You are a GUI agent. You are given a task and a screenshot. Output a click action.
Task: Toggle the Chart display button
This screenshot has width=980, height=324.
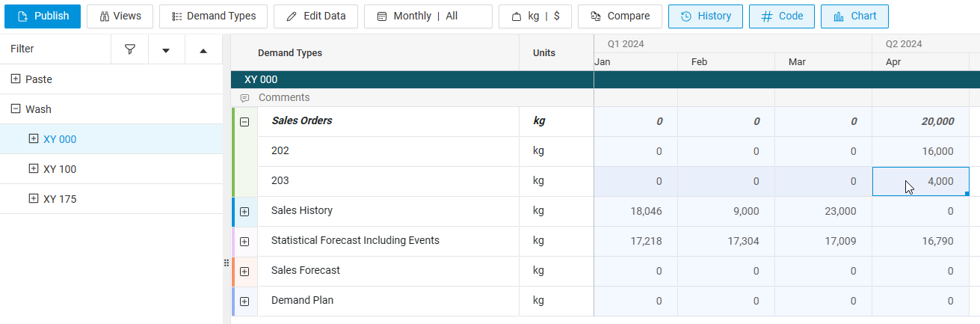(854, 16)
